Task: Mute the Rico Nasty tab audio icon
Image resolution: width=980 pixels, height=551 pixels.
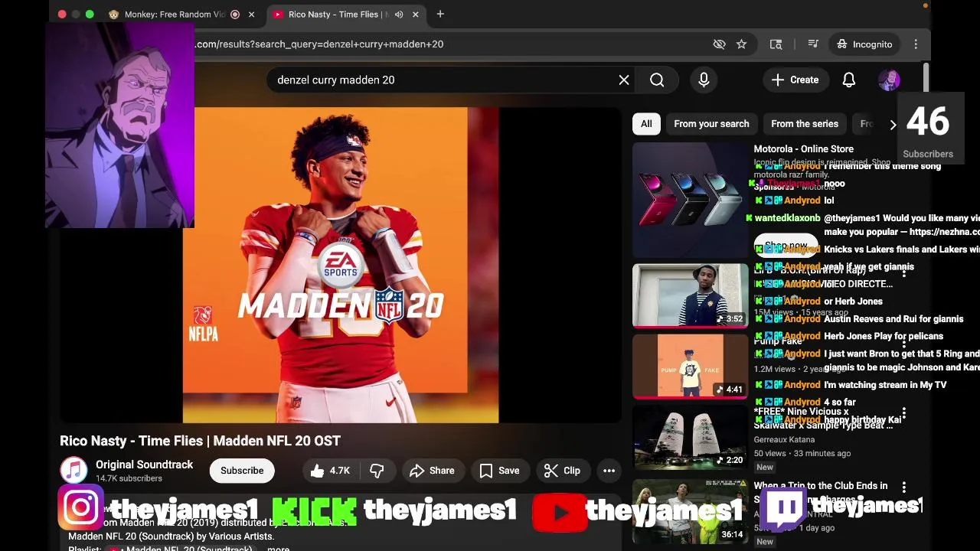Action: point(399,14)
